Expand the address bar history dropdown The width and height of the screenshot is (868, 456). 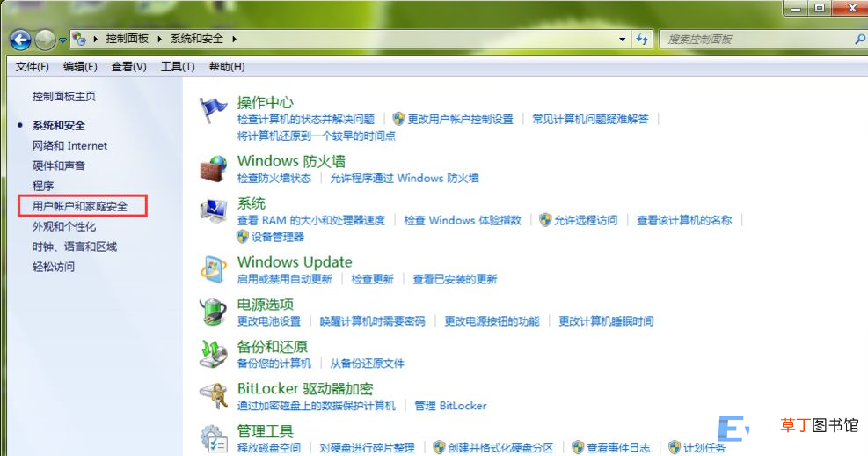tap(623, 40)
